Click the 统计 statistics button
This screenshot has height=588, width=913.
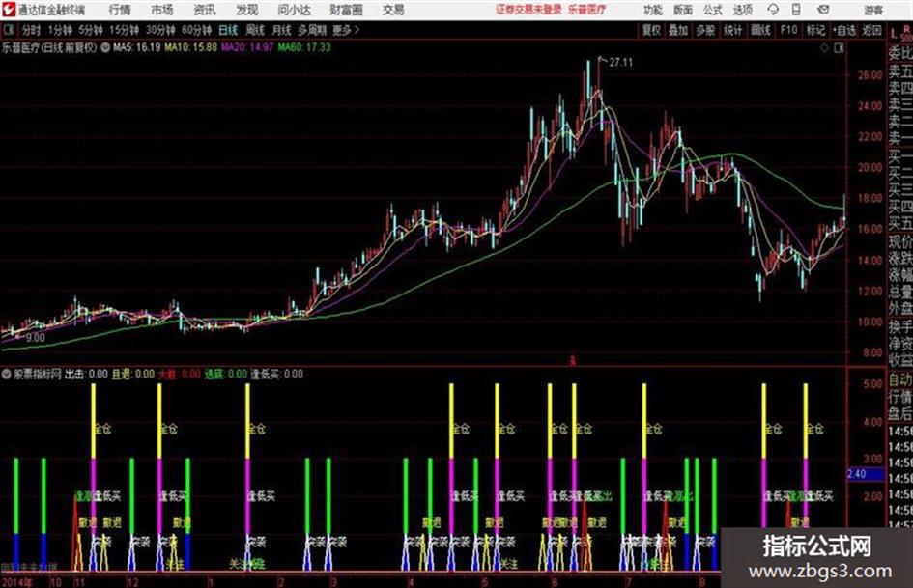click(733, 30)
